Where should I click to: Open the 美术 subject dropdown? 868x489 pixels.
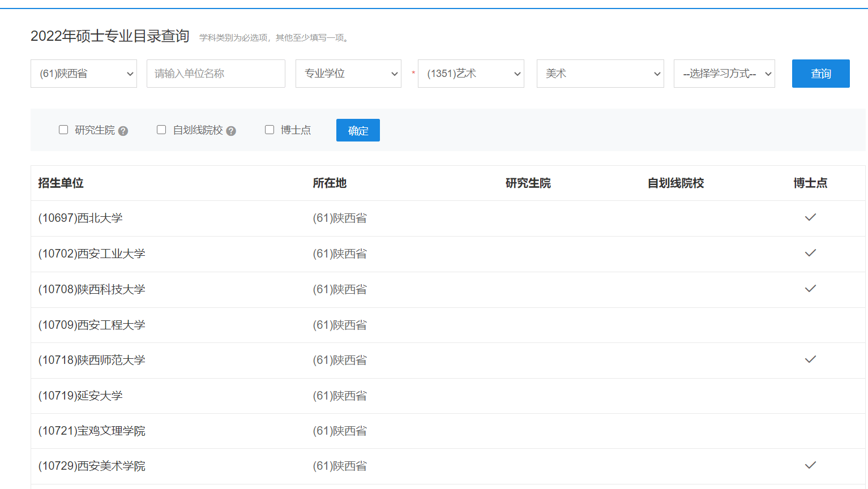[x=600, y=74]
